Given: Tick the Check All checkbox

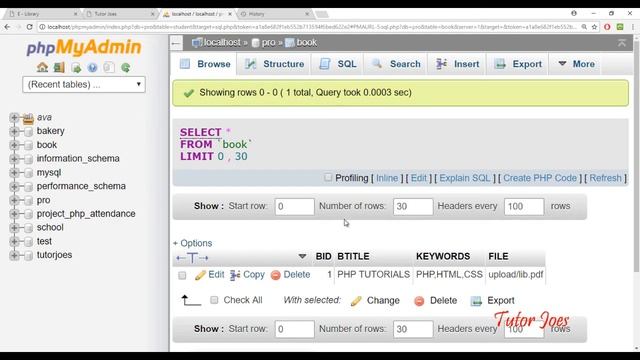Looking at the screenshot, I should [214, 300].
